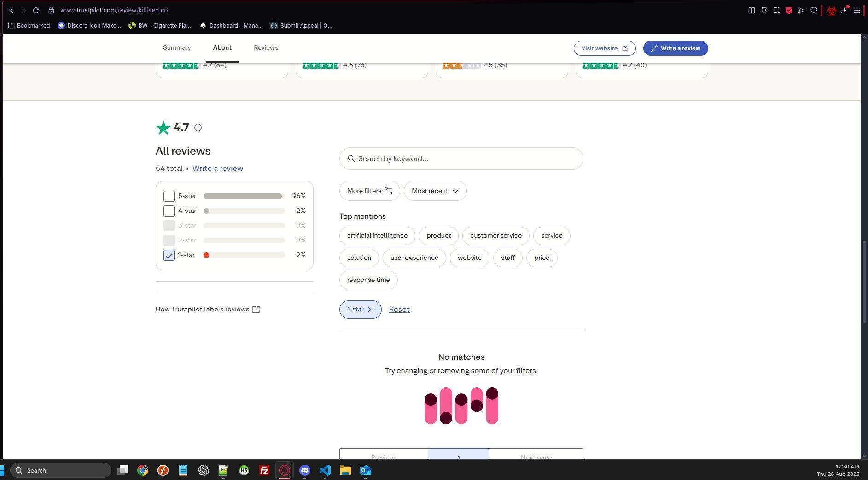Open File Explorer from the taskbar
Image resolution: width=868 pixels, height=480 pixels.
pyautogui.click(x=345, y=470)
